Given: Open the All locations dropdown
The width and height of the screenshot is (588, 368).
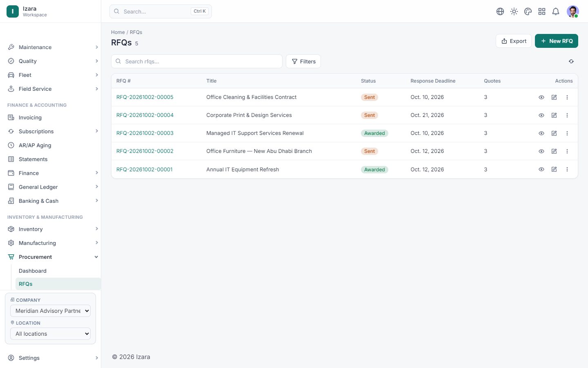Looking at the screenshot, I should (x=50, y=334).
